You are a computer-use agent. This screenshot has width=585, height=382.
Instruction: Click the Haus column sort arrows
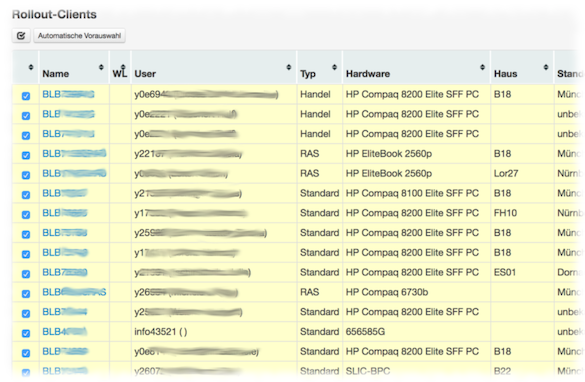click(546, 67)
